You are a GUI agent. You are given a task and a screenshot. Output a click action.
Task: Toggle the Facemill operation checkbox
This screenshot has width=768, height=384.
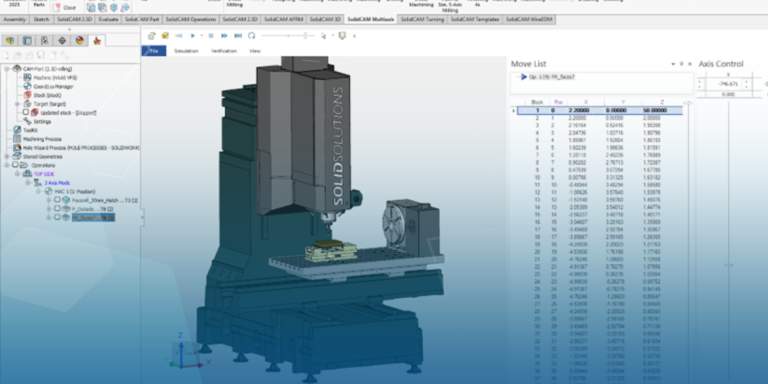click(x=57, y=200)
